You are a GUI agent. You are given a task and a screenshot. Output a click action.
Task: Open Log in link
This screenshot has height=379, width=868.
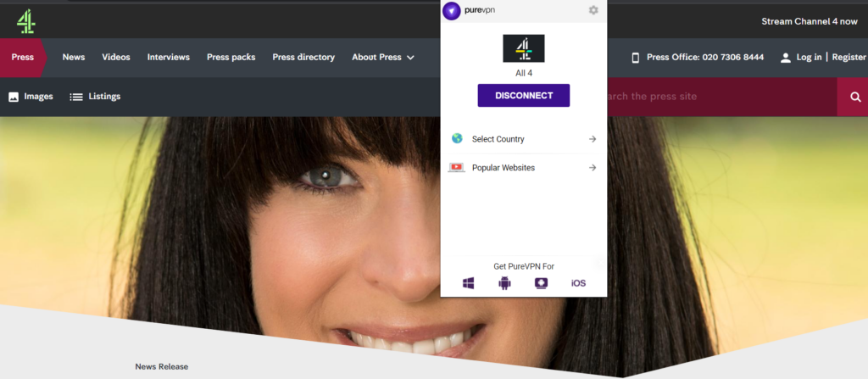pos(809,57)
